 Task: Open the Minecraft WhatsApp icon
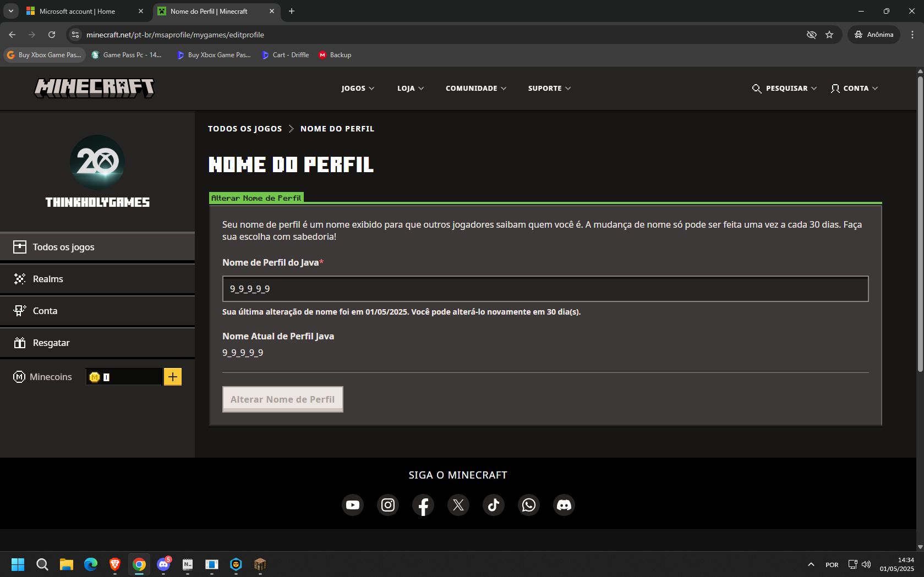coord(529,505)
